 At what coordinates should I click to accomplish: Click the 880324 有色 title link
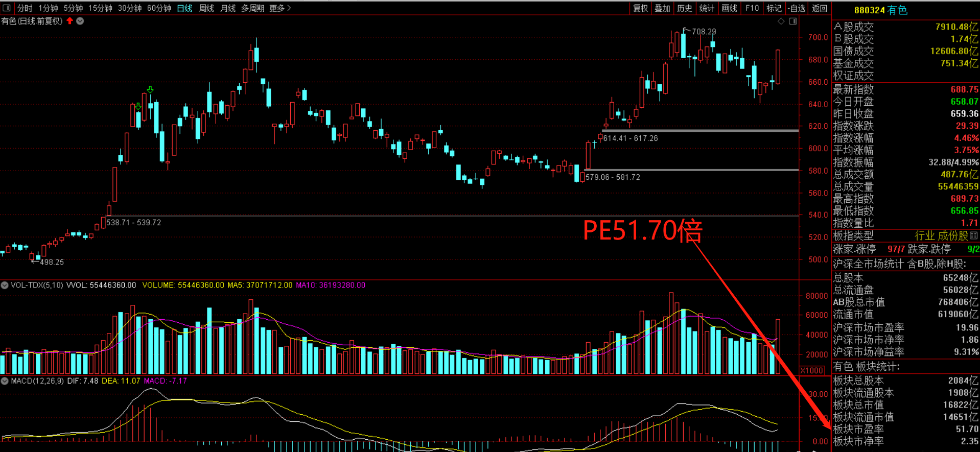880,10
